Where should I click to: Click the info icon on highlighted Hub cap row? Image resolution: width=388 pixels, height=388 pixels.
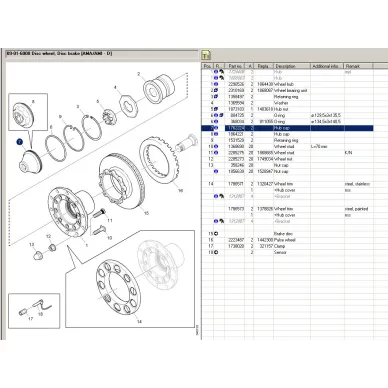click(215, 128)
